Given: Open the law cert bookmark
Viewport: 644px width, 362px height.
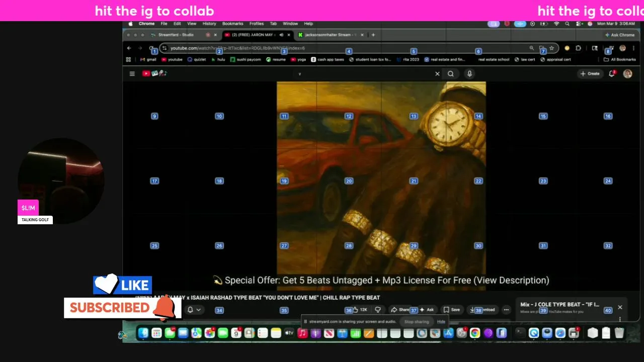Looking at the screenshot, I should pos(525,59).
